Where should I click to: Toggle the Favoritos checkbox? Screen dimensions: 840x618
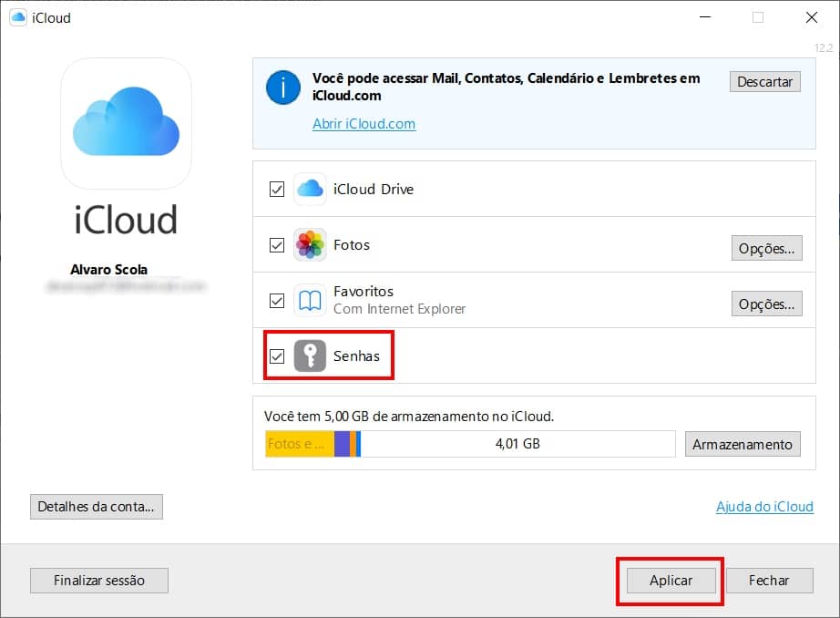276,301
